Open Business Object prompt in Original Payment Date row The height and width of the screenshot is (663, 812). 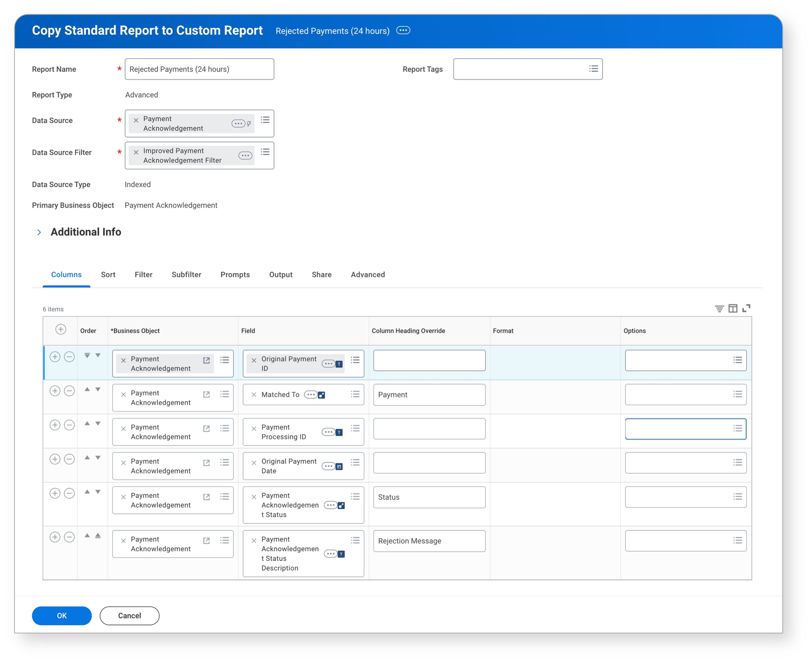coord(224,462)
